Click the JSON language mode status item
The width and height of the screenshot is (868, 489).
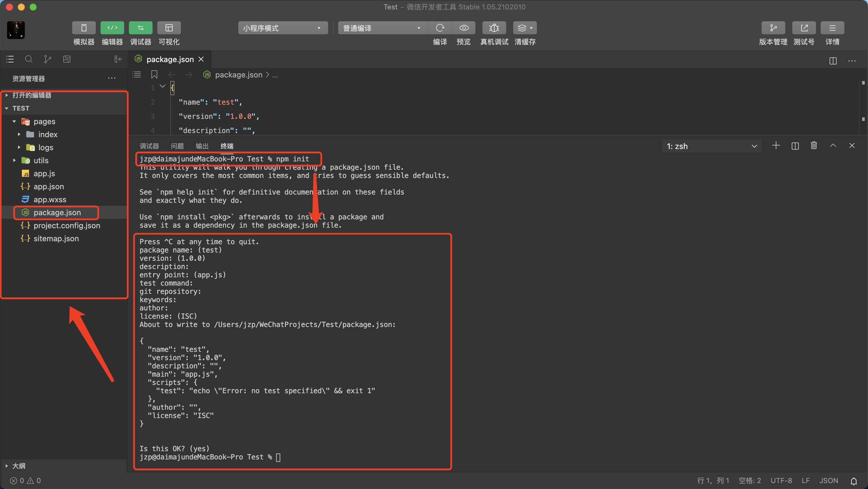point(829,481)
